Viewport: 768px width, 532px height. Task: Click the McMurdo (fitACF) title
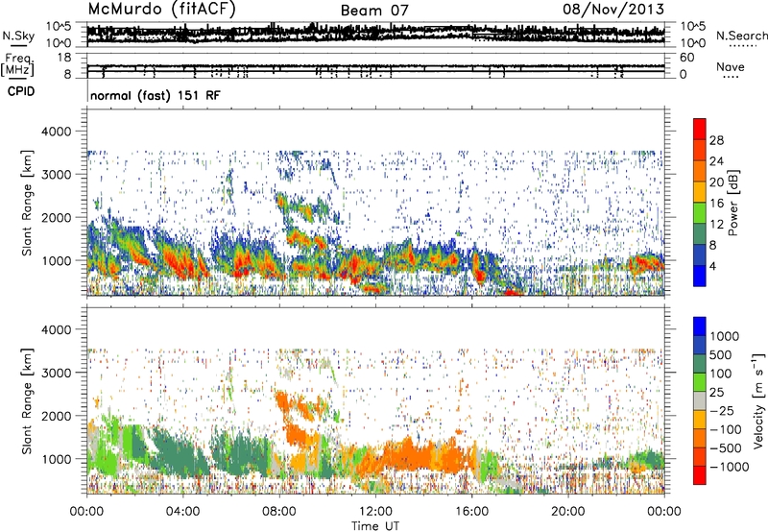(x=161, y=10)
